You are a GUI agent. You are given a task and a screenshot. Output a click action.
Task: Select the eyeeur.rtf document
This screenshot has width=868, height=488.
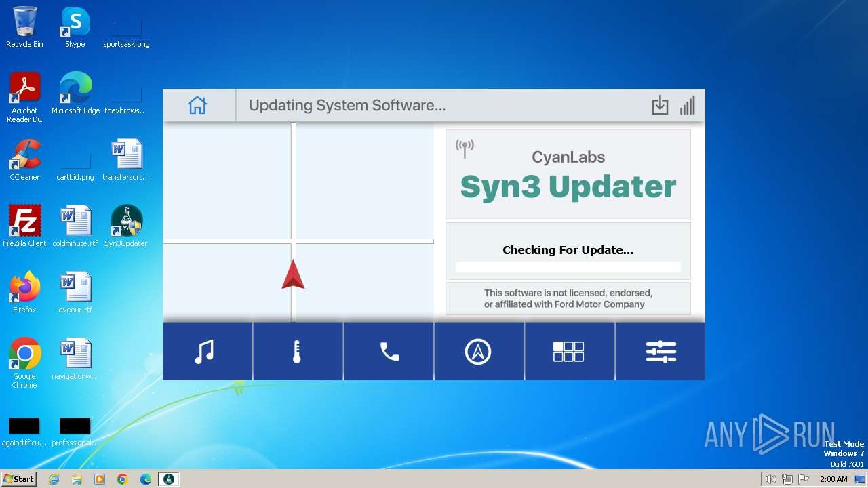(x=75, y=293)
